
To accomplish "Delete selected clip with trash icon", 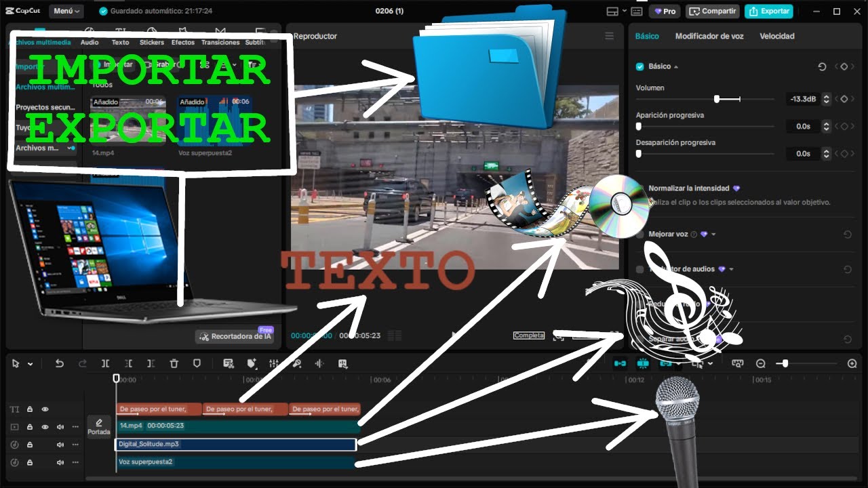I will tap(174, 363).
